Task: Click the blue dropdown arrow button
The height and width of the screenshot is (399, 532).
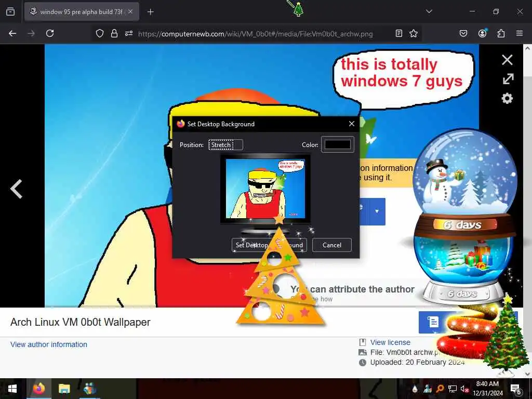Action: coord(377,211)
